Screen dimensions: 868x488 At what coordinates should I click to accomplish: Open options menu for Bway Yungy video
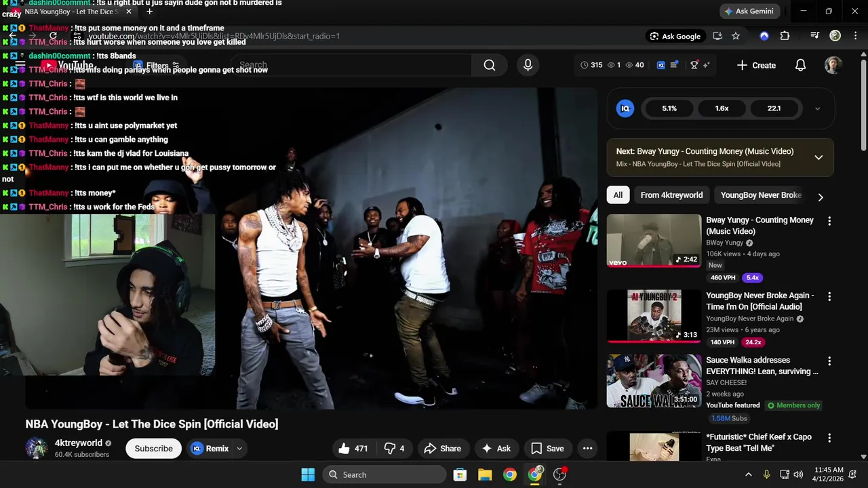pos(829,221)
